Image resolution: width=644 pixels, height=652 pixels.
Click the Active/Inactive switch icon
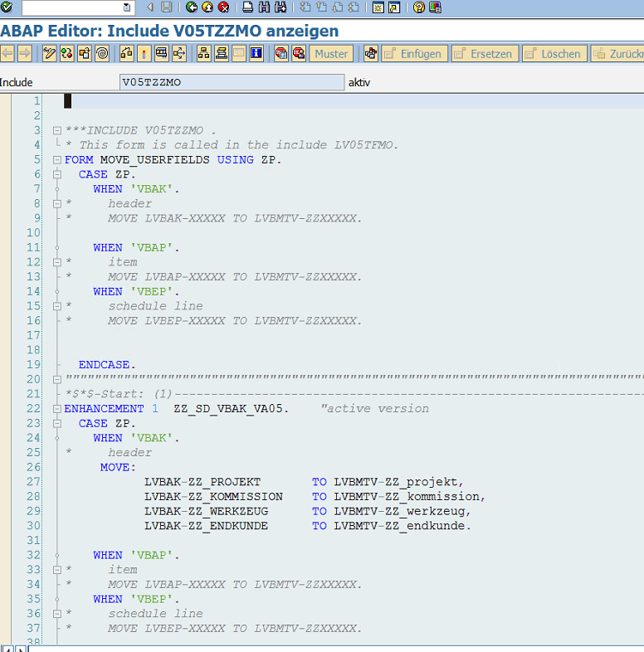click(x=66, y=54)
